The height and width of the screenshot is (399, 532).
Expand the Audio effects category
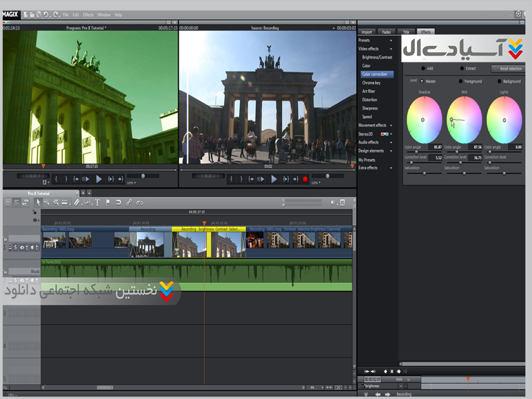pyautogui.click(x=391, y=142)
